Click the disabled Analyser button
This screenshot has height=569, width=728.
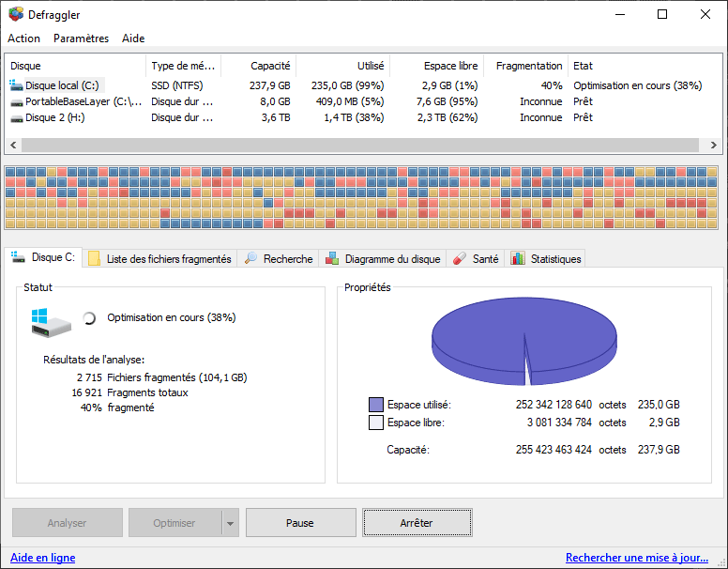[68, 522]
